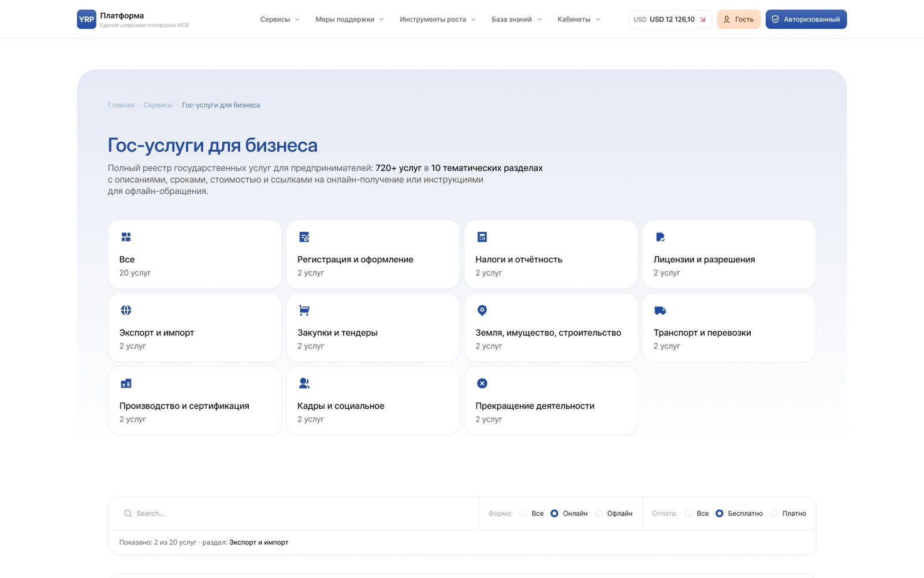
Task: Open the Земля, имущество, строительство card label
Action: click(x=548, y=333)
